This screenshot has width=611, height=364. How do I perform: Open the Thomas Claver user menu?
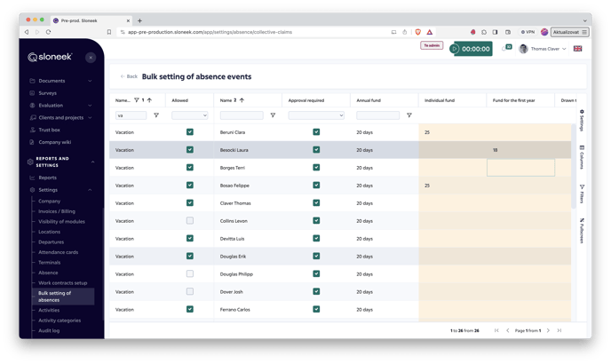click(544, 49)
